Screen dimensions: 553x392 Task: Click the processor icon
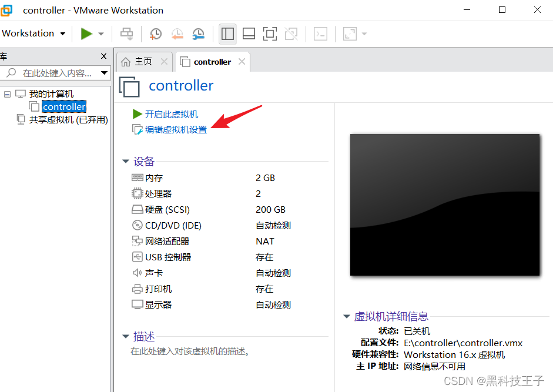137,193
